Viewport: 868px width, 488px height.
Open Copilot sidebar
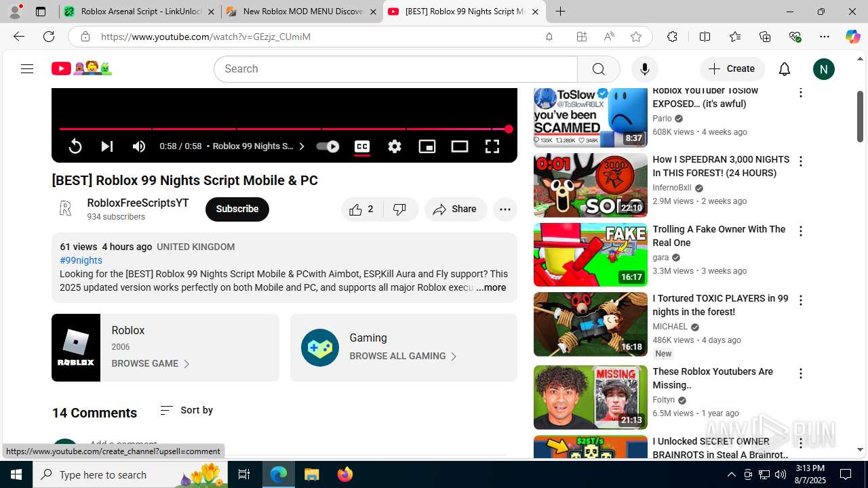[852, 37]
